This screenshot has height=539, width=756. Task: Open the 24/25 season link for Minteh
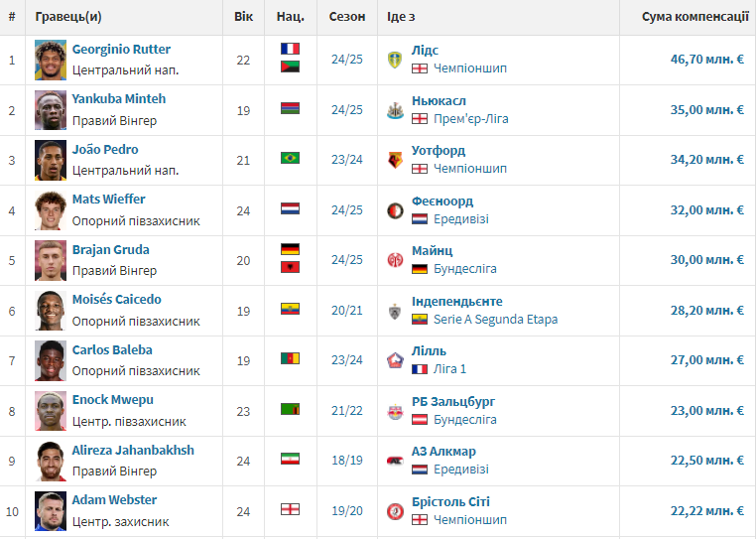pyautogui.click(x=346, y=110)
